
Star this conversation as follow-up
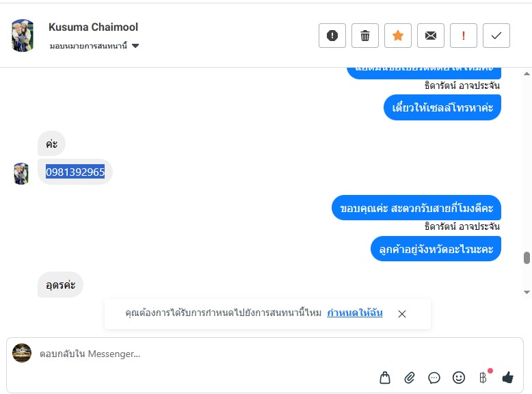coord(398,36)
